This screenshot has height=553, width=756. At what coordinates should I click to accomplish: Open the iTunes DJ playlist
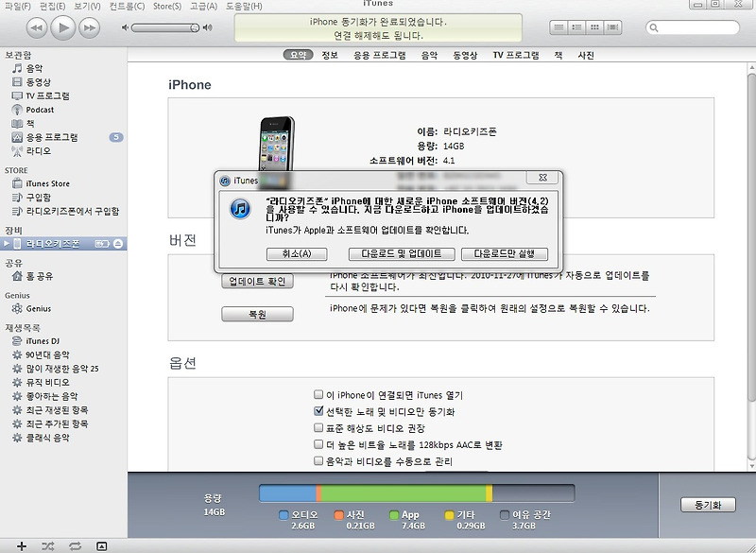tap(43, 341)
